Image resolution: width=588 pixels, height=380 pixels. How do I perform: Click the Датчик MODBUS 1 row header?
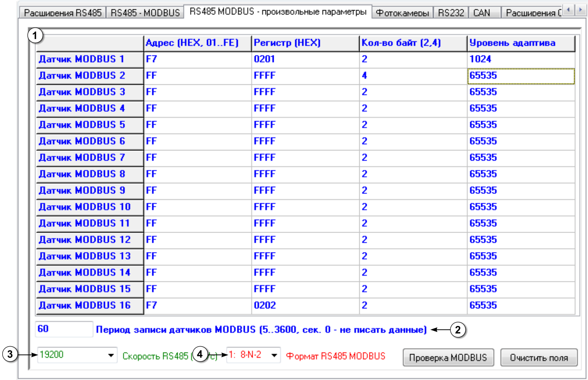coord(90,59)
